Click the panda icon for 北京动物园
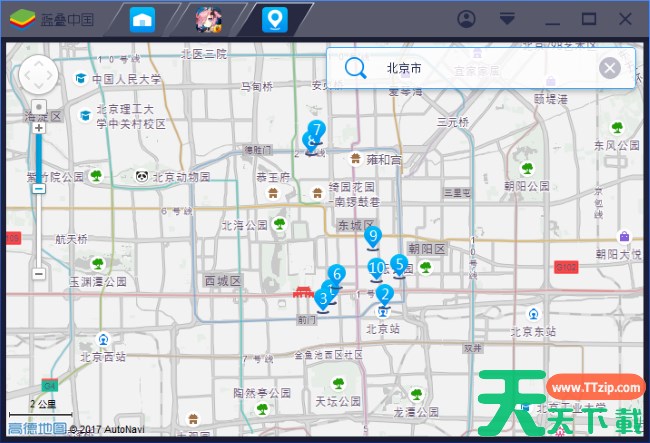This screenshot has width=650, height=443. (x=142, y=177)
